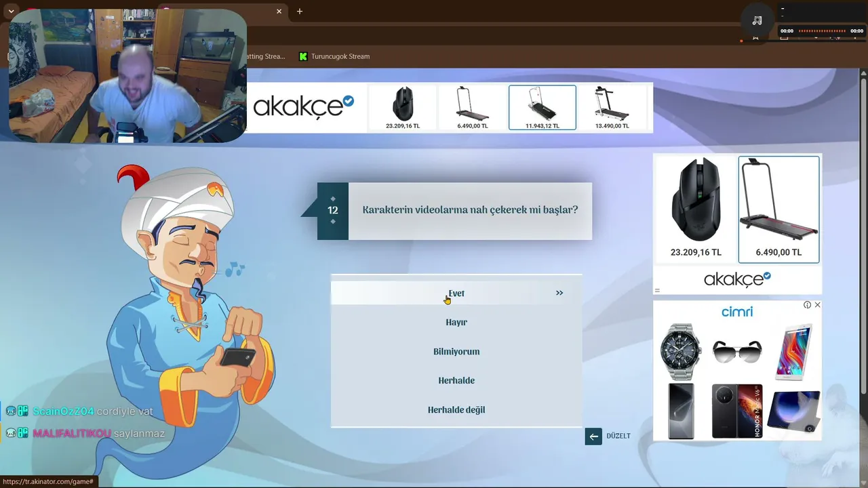Go back with the DÜZELT arrow button
868x488 pixels.
[593, 436]
